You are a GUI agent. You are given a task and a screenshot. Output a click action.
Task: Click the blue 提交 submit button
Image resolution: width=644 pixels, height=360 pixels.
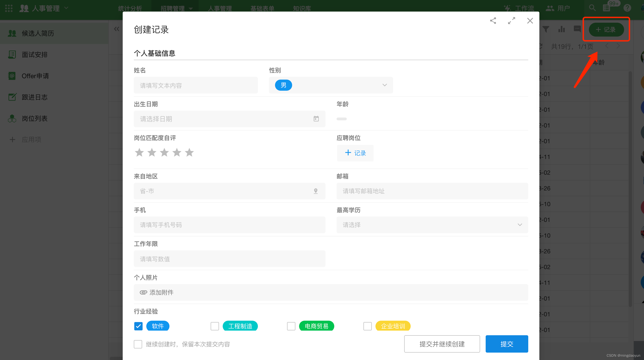pos(506,344)
